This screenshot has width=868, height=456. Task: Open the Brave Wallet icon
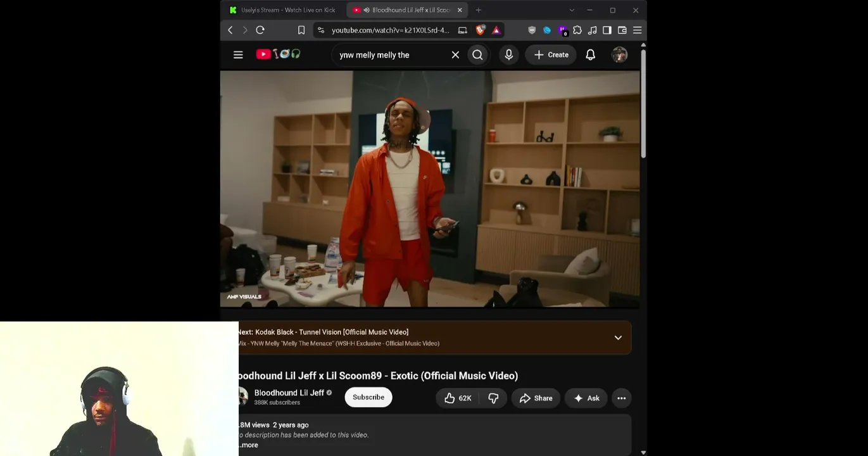tap(622, 30)
